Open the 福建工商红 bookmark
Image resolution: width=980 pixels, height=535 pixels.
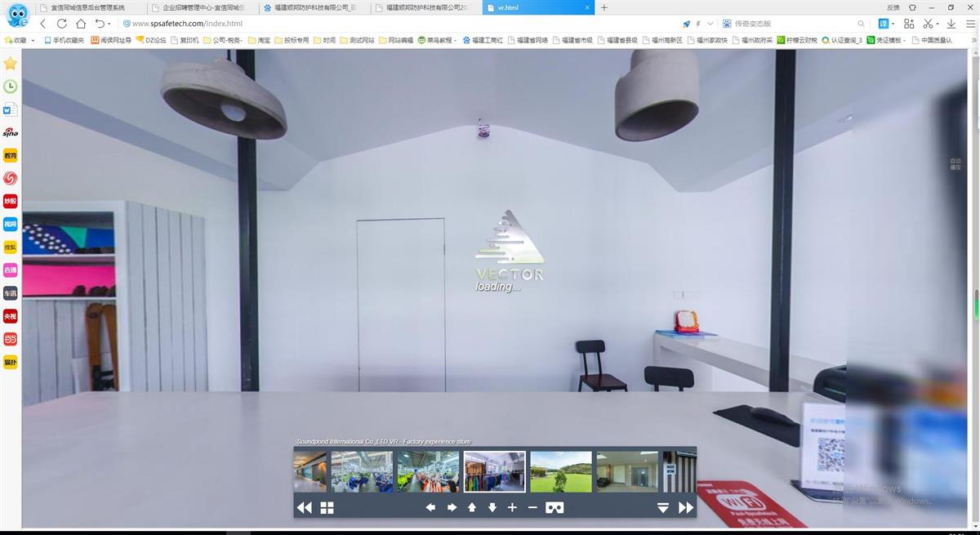coord(483,40)
